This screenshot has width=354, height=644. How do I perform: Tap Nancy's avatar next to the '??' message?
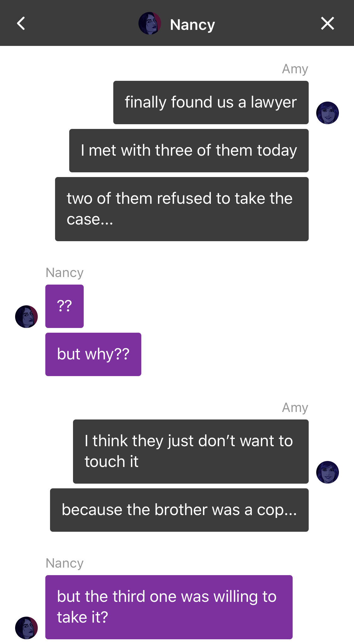26,317
